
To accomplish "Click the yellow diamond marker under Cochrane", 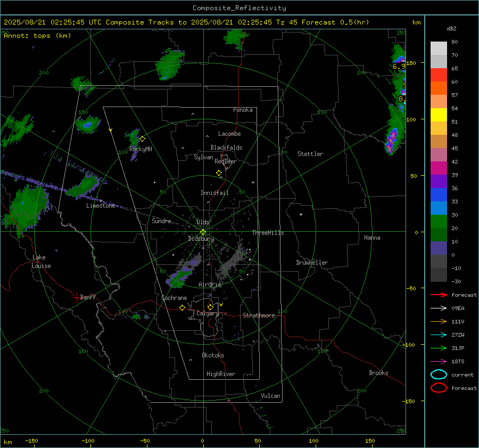I will [183, 308].
